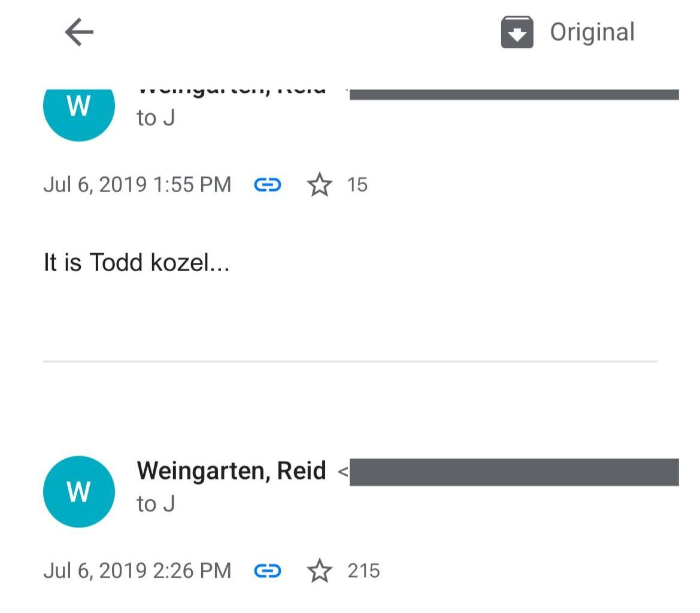Click the link icon on the 2:26 PM message
This screenshot has width=700, height=613.
(x=268, y=571)
